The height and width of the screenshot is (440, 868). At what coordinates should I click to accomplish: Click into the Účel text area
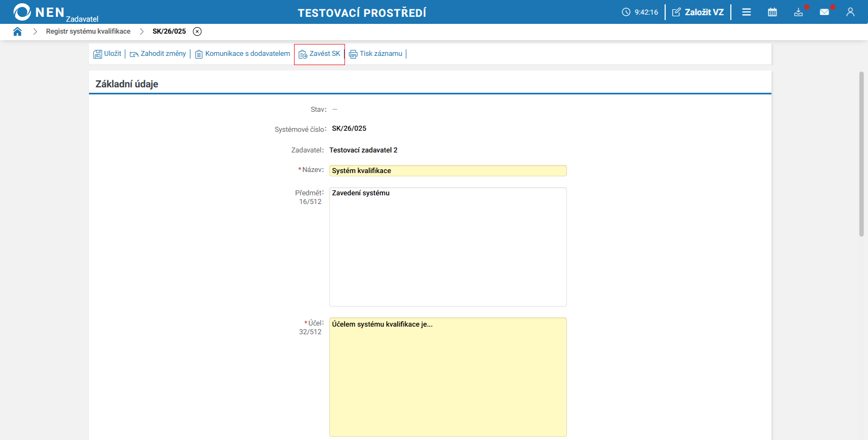pyautogui.click(x=448, y=377)
